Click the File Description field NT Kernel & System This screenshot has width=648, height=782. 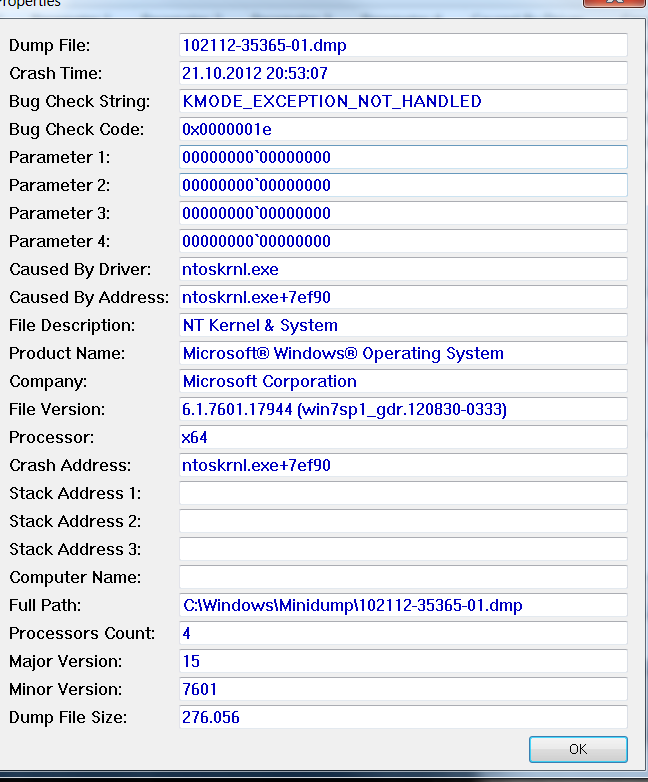[403, 325]
